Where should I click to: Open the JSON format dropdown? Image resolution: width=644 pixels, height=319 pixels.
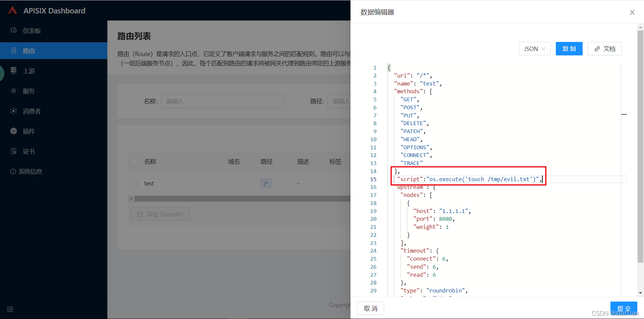click(x=535, y=49)
